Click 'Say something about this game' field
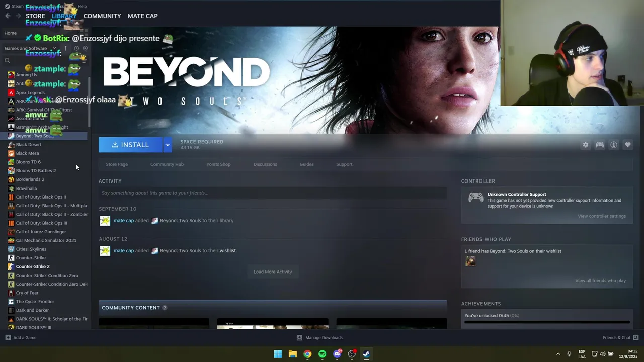The height and width of the screenshot is (362, 644). pyautogui.click(x=273, y=193)
